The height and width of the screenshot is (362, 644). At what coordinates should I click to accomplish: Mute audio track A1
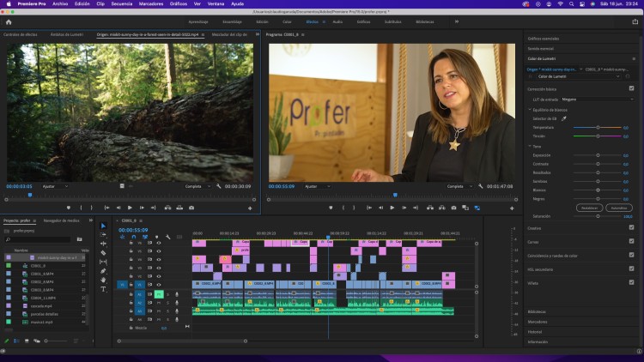click(159, 294)
